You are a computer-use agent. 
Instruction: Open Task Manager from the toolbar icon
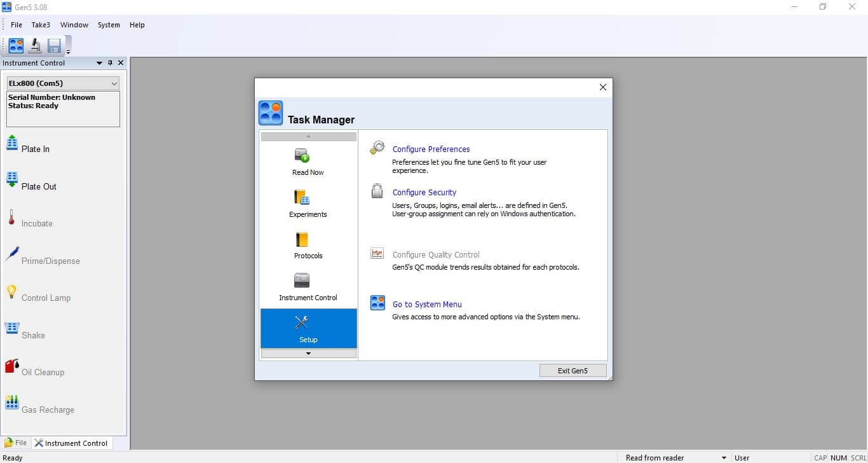16,45
